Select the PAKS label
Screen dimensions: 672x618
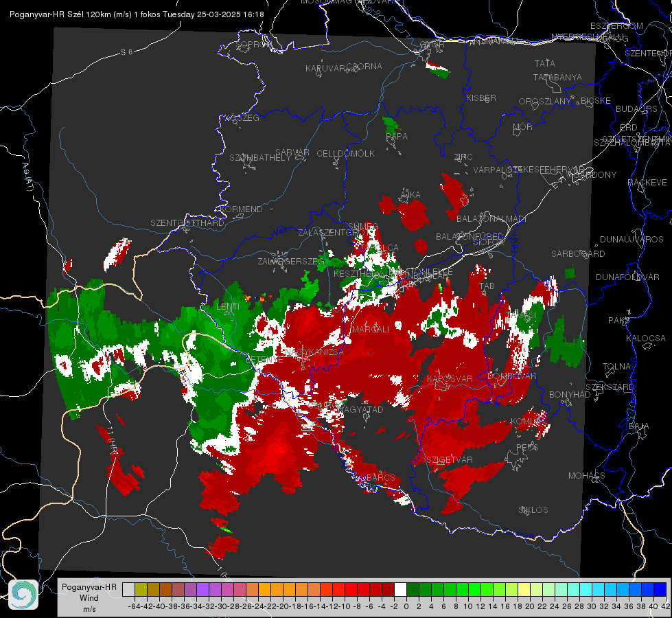pos(619,321)
